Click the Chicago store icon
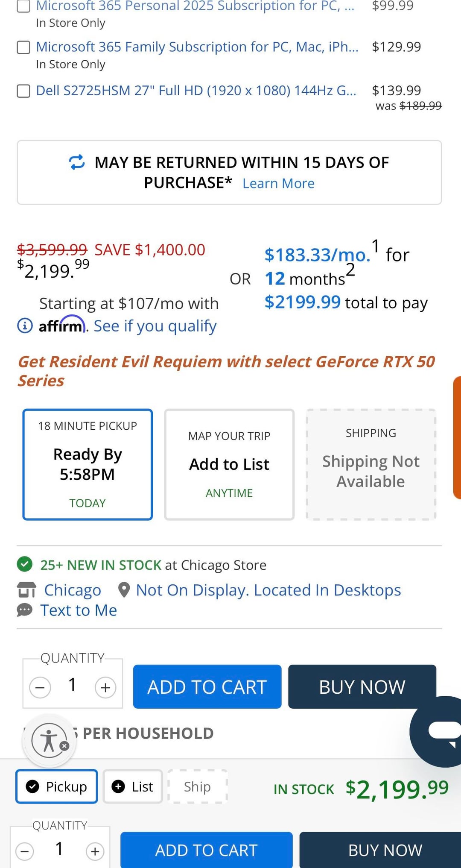461x868 pixels. click(26, 590)
